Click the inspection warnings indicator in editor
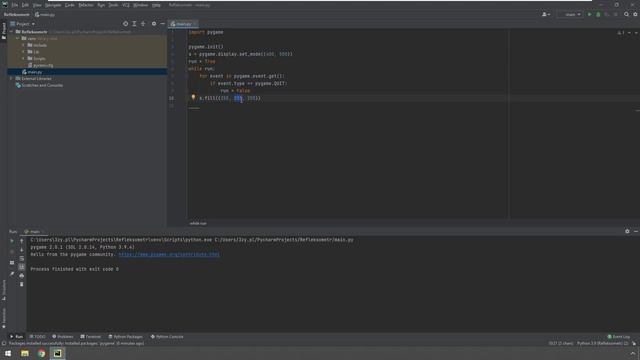Screen dimensions: 640x360 [x=620, y=33]
